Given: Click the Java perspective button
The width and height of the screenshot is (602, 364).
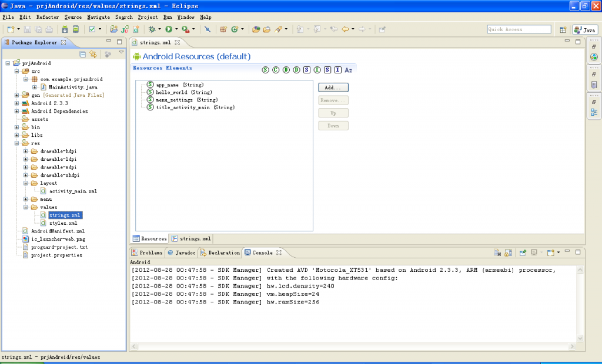Looking at the screenshot, I should point(585,29).
